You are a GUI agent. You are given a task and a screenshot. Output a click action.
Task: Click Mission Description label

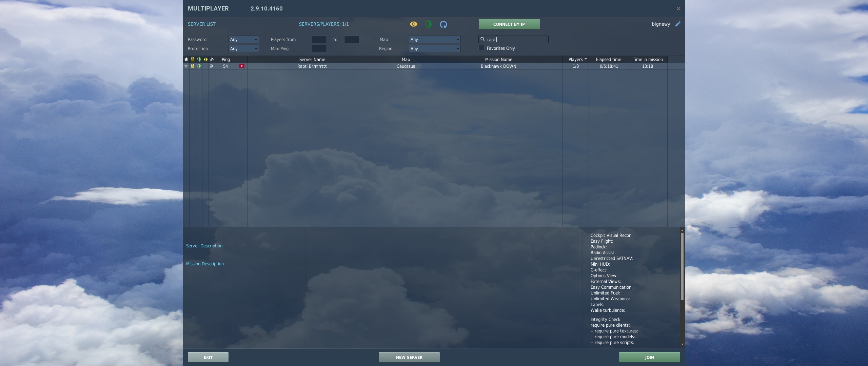[205, 264]
